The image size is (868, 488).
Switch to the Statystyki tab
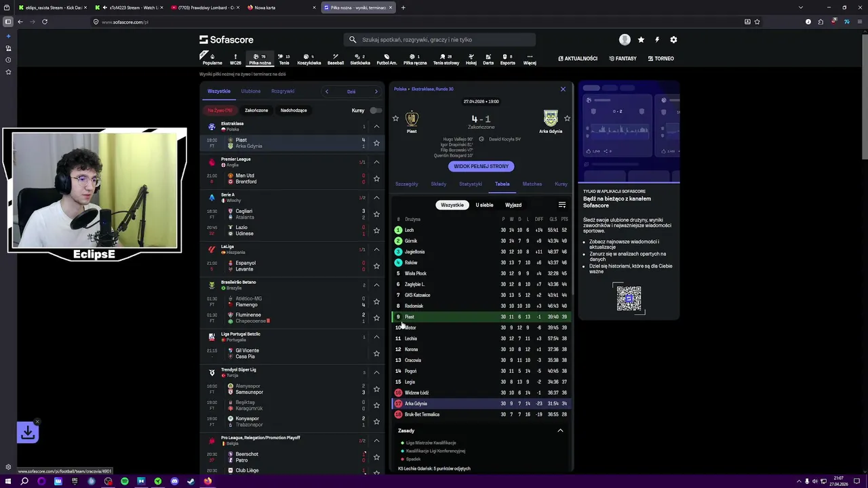tap(471, 184)
